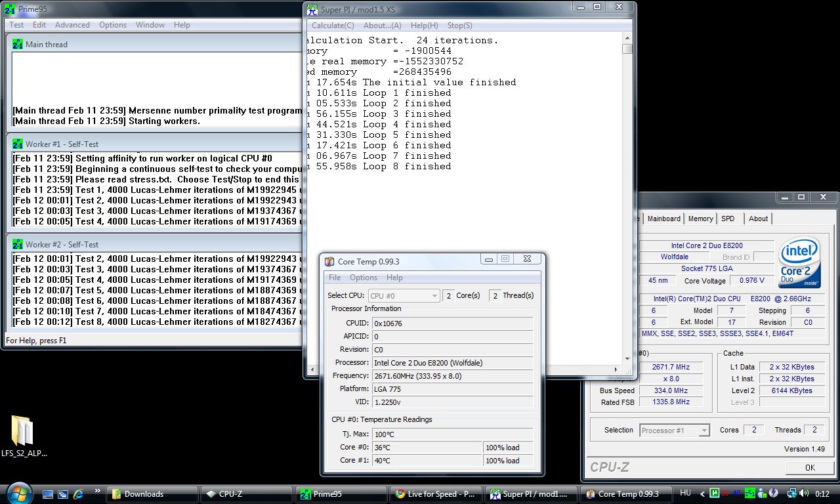Switch to Live for Speed taskbar button

tap(435, 494)
